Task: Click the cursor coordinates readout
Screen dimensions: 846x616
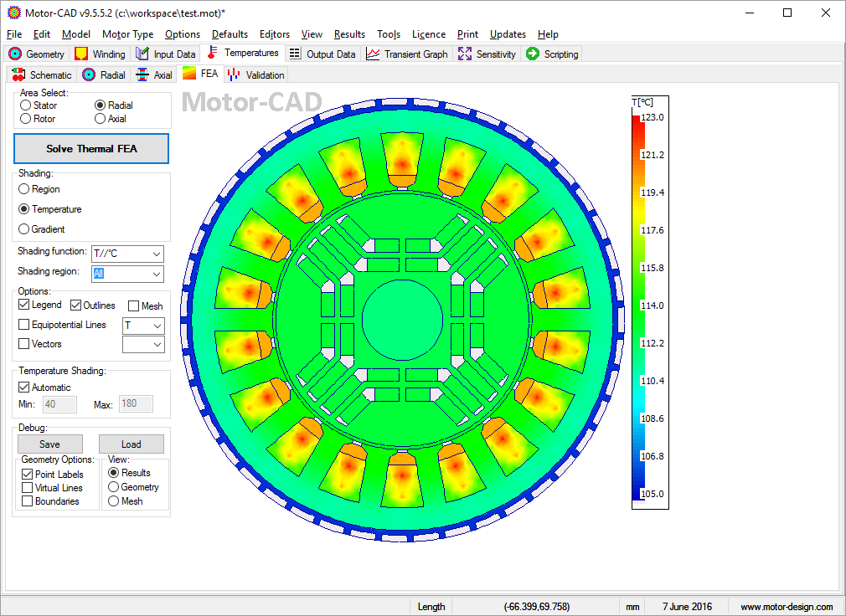Action: pyautogui.click(x=536, y=606)
